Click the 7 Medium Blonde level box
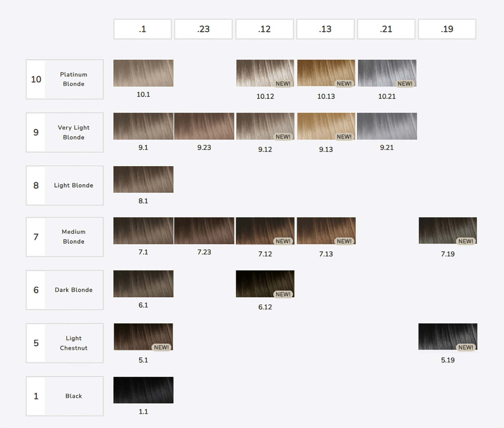 65,237
